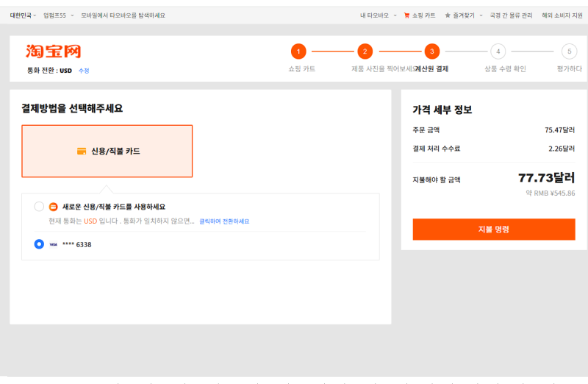Click step 2 circle in progress bar
This screenshot has height=384, width=588.
[365, 51]
